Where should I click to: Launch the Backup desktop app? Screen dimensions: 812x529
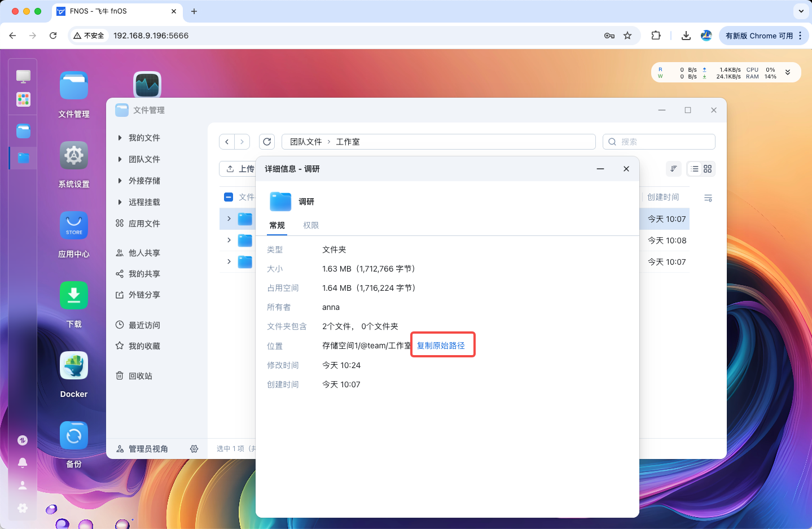point(74,436)
